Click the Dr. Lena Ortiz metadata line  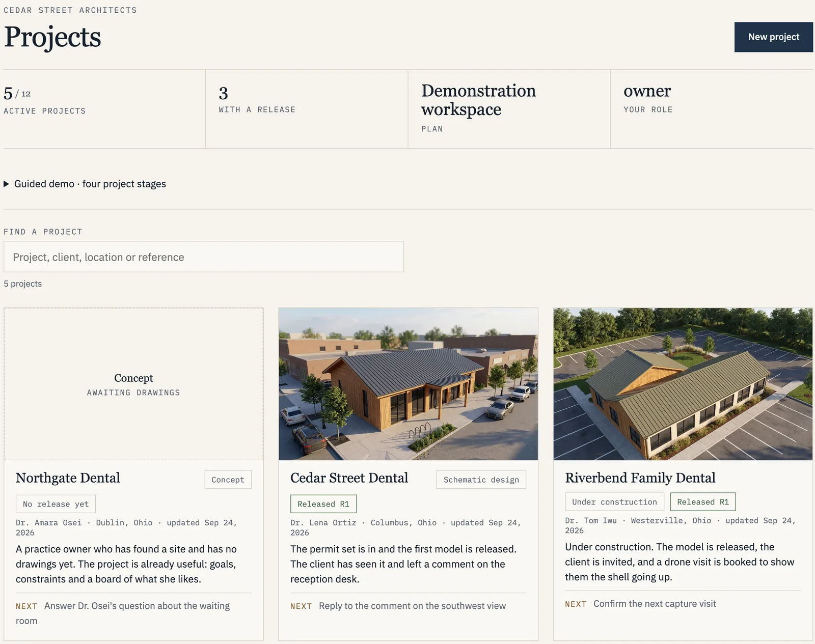(x=405, y=527)
